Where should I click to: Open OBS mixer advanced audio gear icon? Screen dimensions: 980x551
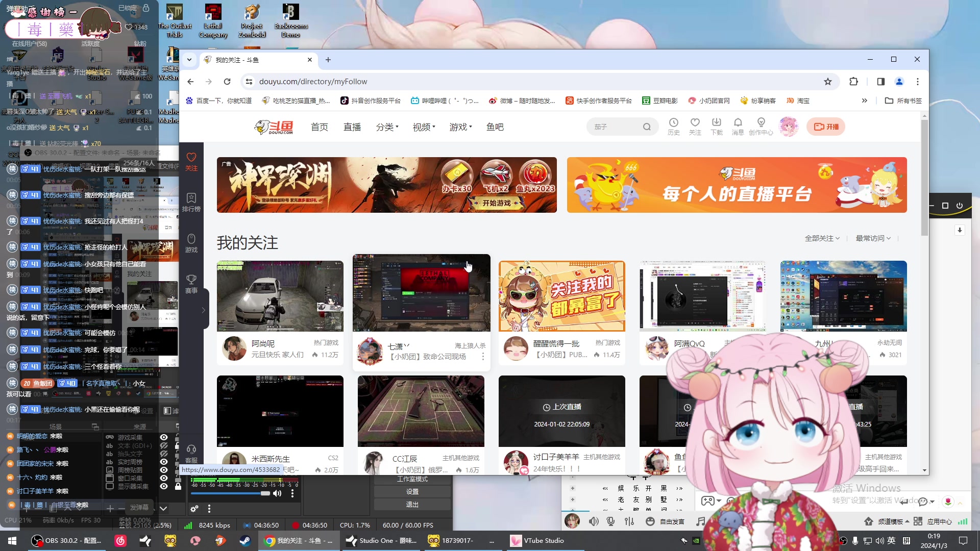[194, 509]
